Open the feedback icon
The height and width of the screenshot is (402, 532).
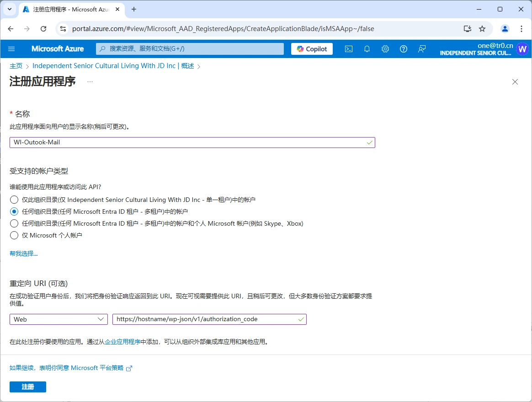[422, 49]
